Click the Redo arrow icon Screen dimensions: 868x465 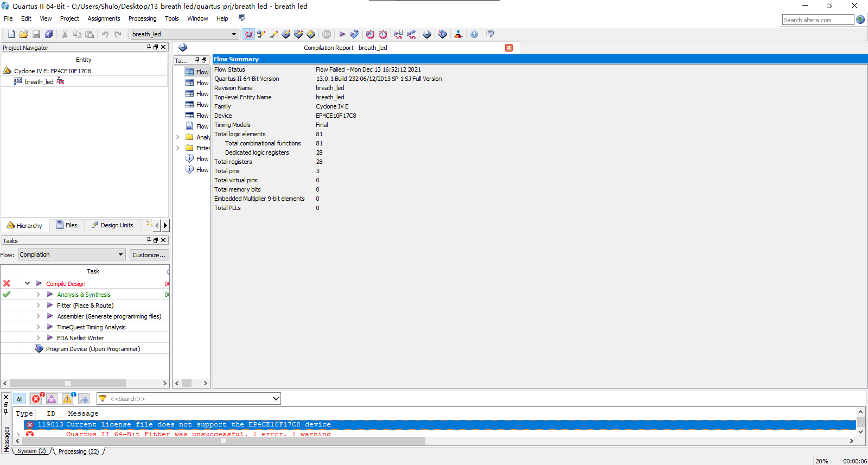tap(118, 34)
